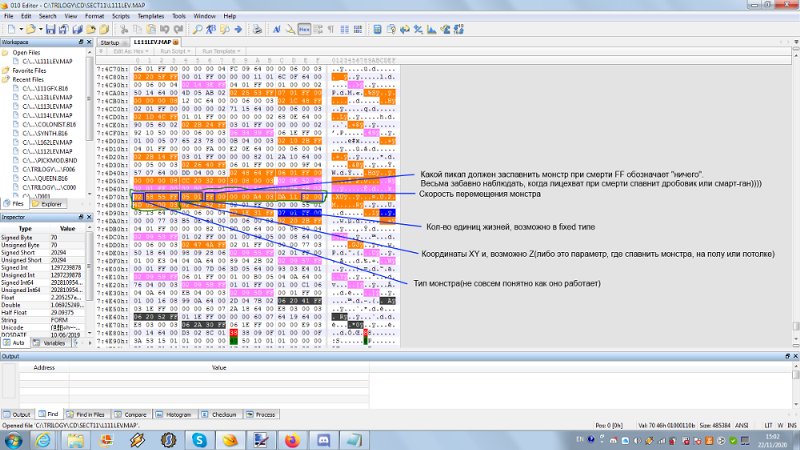Open the Run Template dropdown
800x450 pixels.
pos(221,51)
